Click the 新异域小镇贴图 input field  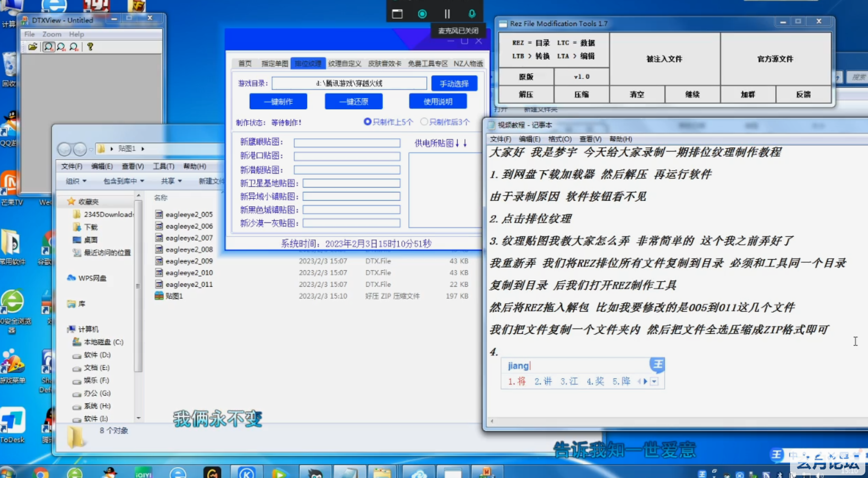click(x=351, y=197)
